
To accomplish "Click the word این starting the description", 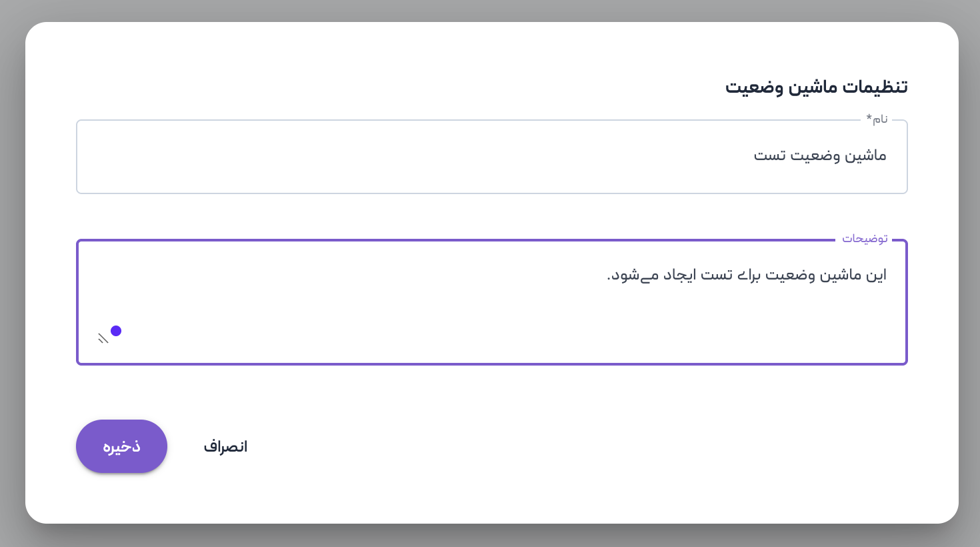I will pos(876,276).
